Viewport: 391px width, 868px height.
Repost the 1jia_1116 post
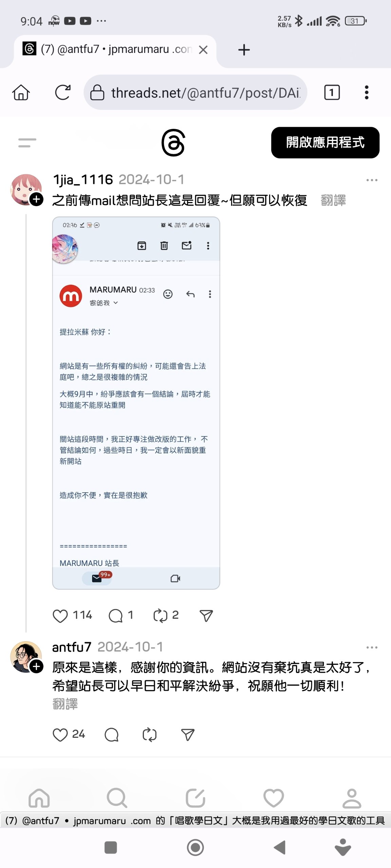[160, 616]
